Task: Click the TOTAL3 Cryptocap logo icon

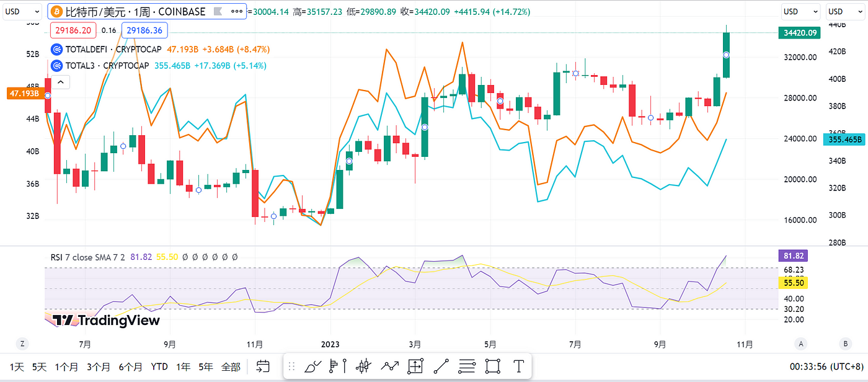Action: 56,65
